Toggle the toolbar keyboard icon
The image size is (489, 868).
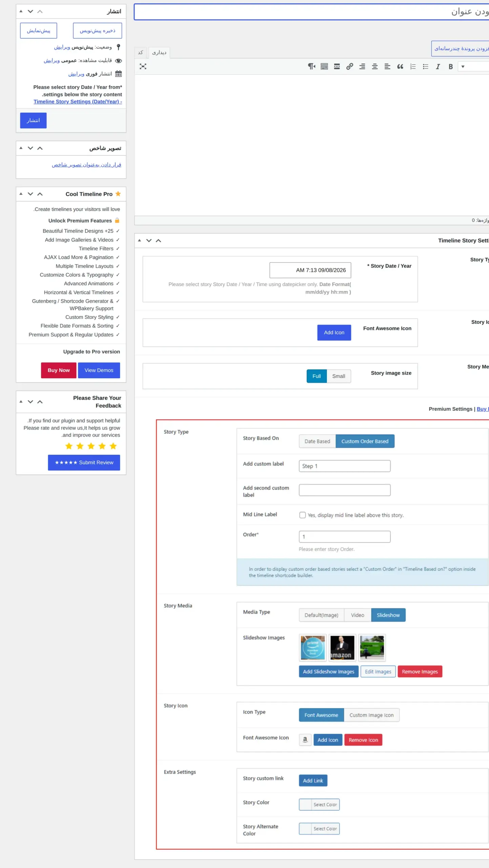pyautogui.click(x=324, y=67)
